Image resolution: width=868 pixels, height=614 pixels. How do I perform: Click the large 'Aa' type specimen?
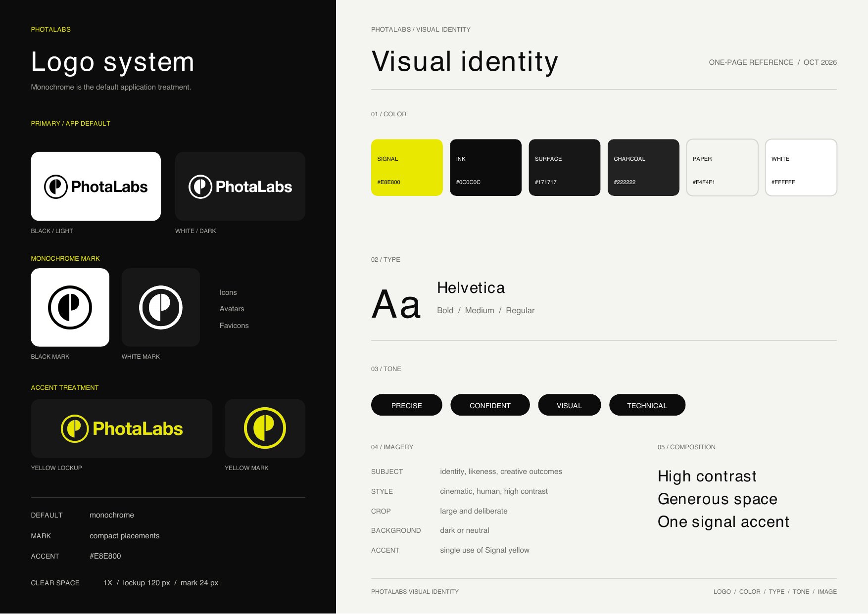pyautogui.click(x=396, y=304)
